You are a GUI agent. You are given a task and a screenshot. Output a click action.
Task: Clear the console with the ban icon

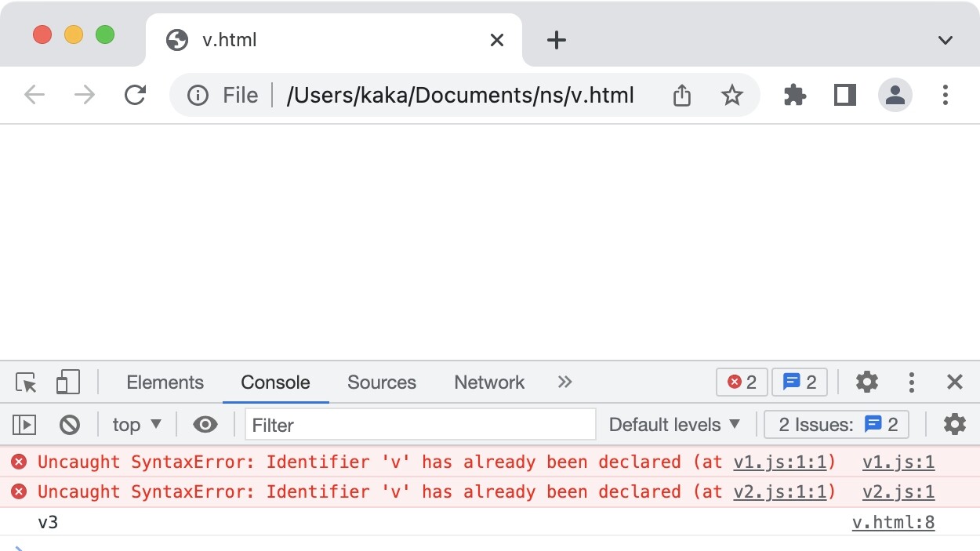click(70, 425)
